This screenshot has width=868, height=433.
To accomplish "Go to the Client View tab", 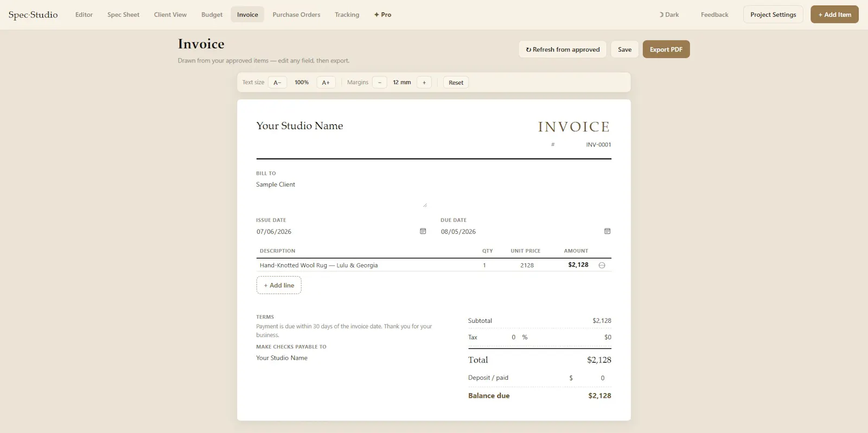I will (x=170, y=15).
